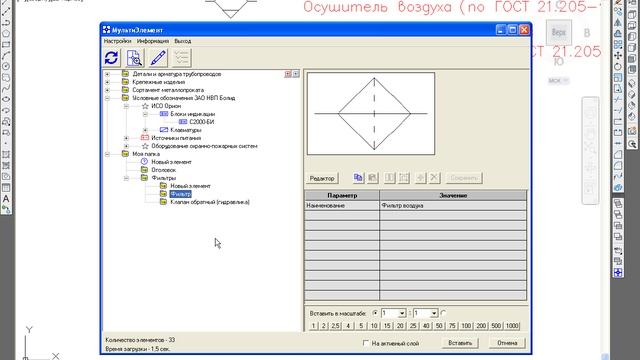Open the first scale dropdown
Screen dimensions: 640x360
coord(402,313)
